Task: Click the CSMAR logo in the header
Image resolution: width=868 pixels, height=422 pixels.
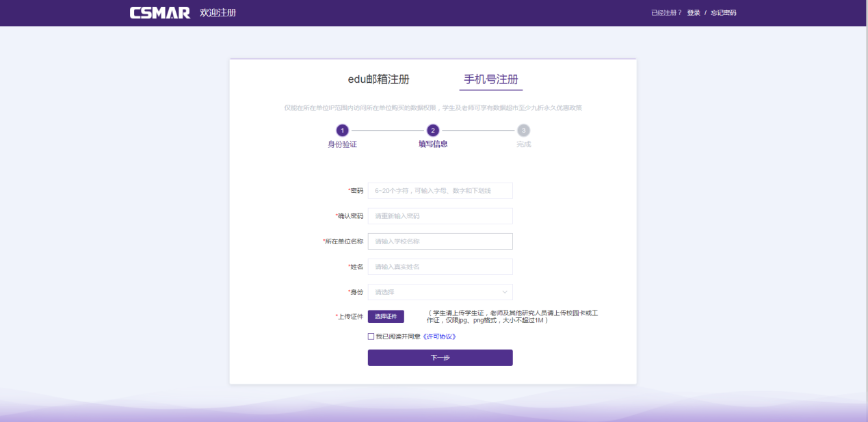Action: [x=160, y=13]
